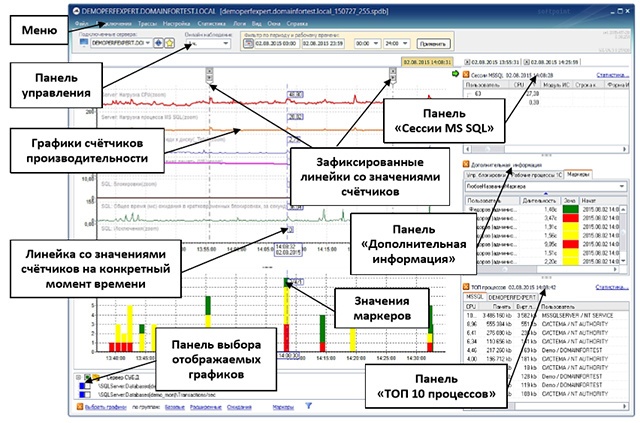Collapse the Сервер СУБД tree node
This screenshot has width=640, height=423.
pyautogui.click(x=78, y=377)
